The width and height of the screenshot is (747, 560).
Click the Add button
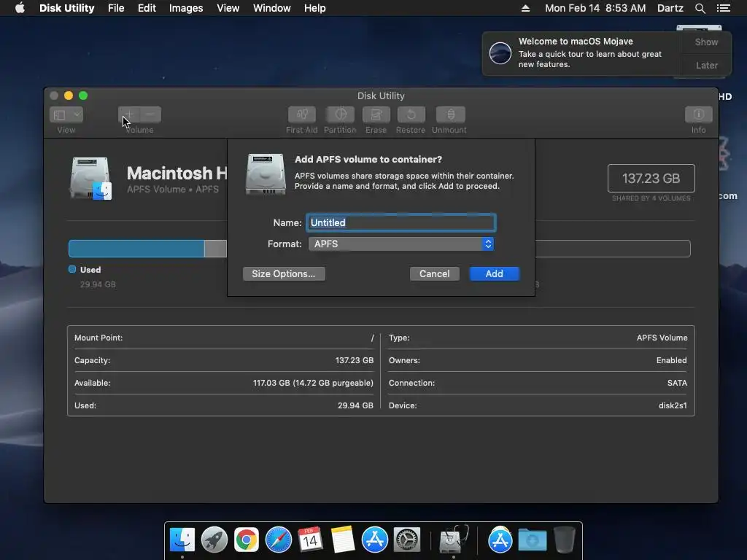(x=494, y=274)
